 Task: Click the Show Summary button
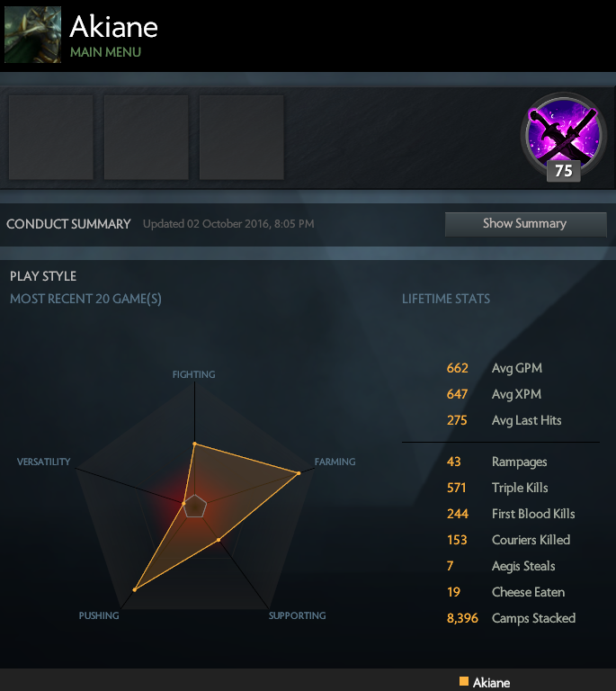point(526,224)
